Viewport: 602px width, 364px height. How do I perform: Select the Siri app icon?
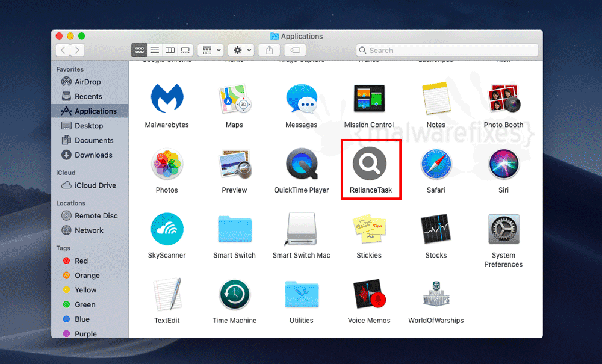pos(503,164)
